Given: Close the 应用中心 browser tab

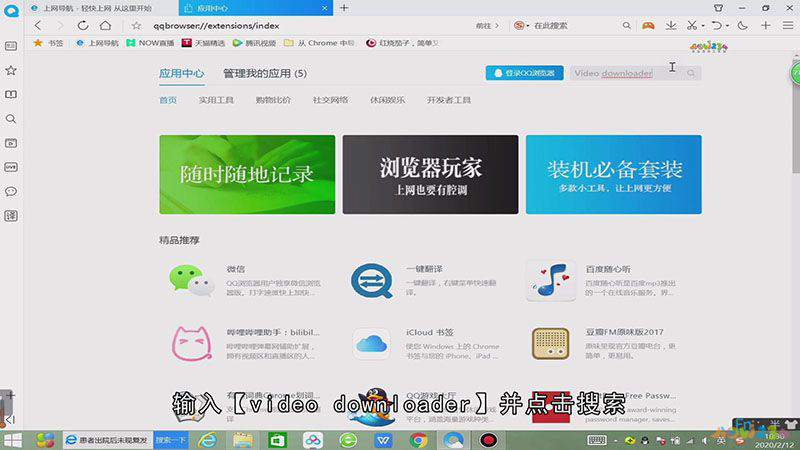Looking at the screenshot, I should (324, 8).
